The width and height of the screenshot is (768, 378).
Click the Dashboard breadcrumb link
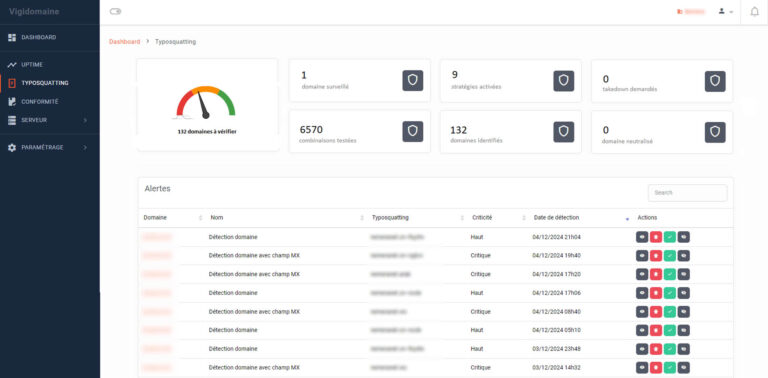coord(124,42)
